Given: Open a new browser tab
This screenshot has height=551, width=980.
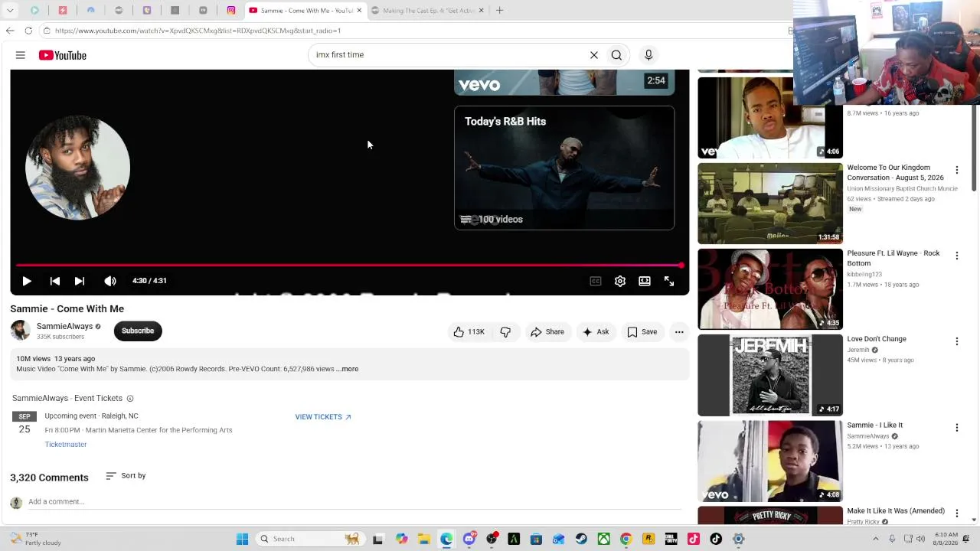Looking at the screenshot, I should coord(499,11).
